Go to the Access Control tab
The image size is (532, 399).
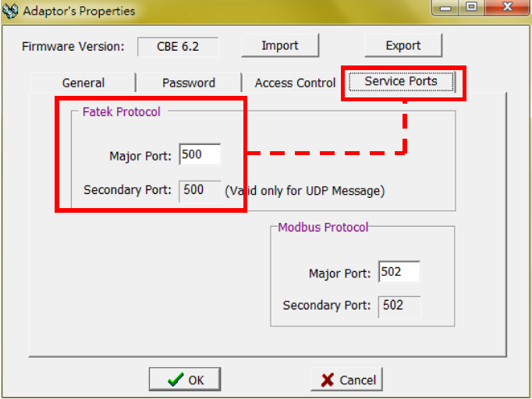click(x=295, y=83)
